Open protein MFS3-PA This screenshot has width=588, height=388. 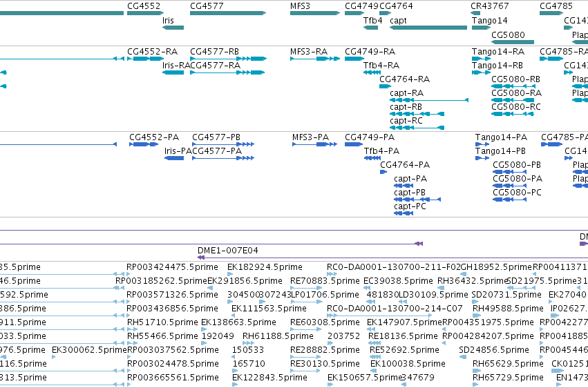pos(314,144)
